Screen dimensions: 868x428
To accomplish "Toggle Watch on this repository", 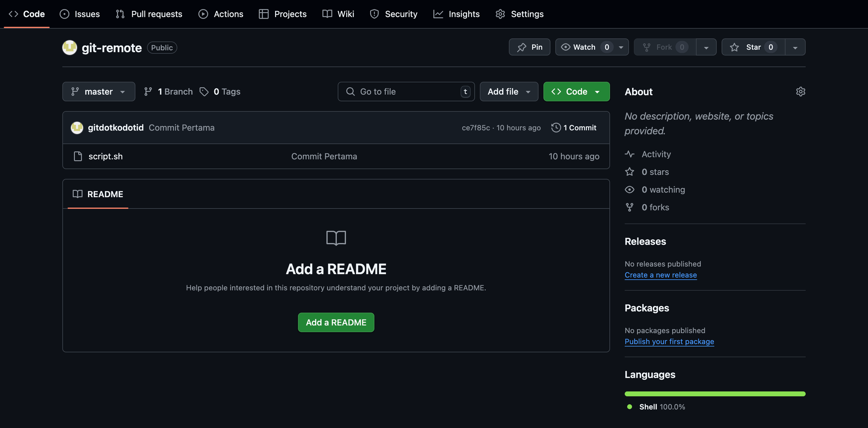I will pos(584,47).
